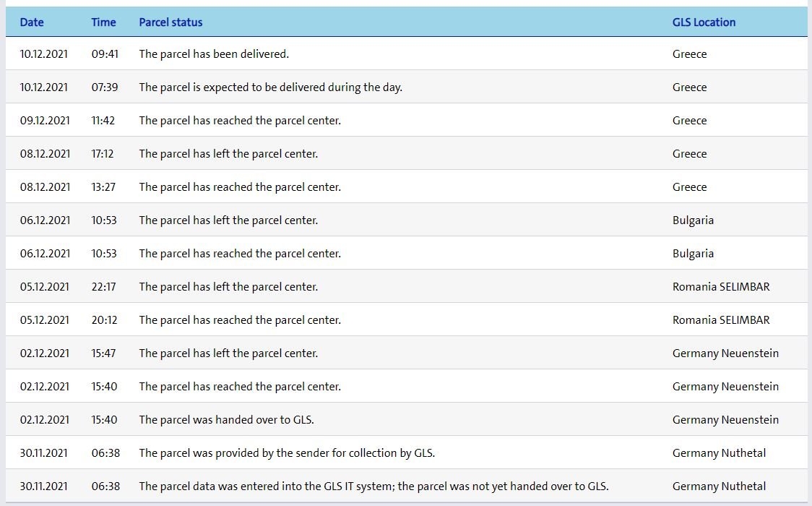Click Greece location in the 11:42 row
812x506 pixels.
[x=689, y=120]
